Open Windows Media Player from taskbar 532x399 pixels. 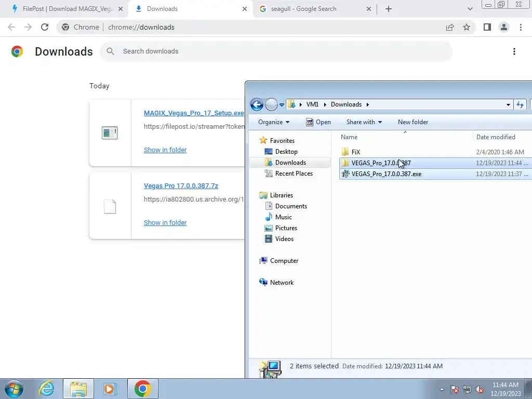(x=110, y=389)
